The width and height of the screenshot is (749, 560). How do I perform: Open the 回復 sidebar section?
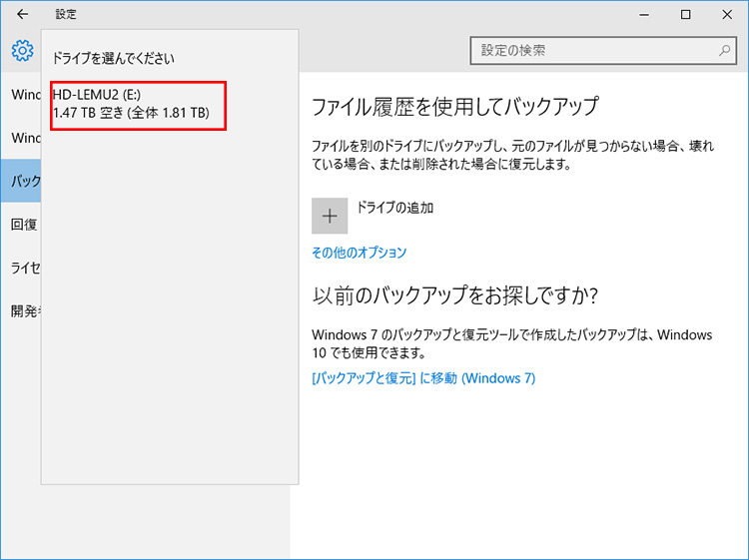pyautogui.click(x=24, y=224)
